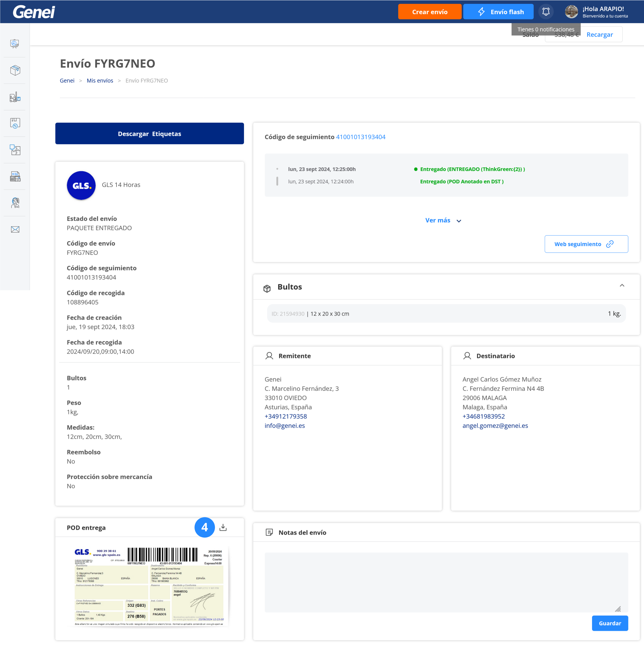Click recipient name Angel Carlos Gómez Muñoz
The image size is (644, 645).
(x=502, y=379)
